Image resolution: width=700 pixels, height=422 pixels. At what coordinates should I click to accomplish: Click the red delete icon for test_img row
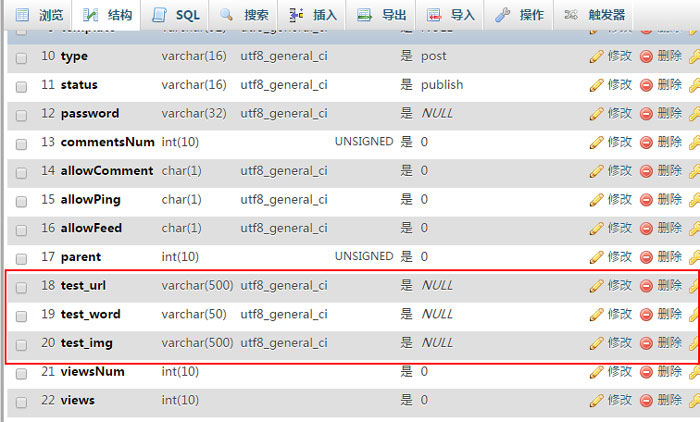[646, 343]
